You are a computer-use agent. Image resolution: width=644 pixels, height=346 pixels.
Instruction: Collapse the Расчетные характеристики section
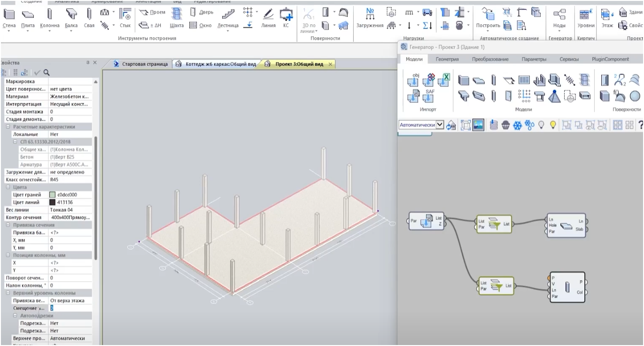(8, 127)
